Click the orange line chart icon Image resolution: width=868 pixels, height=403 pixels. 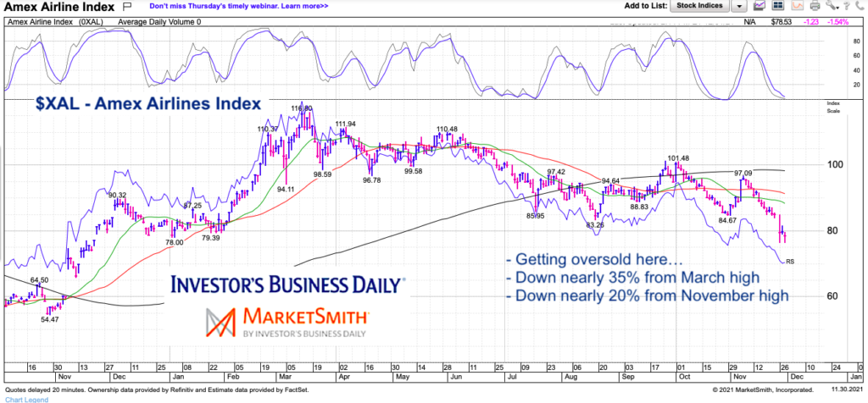[796, 6]
